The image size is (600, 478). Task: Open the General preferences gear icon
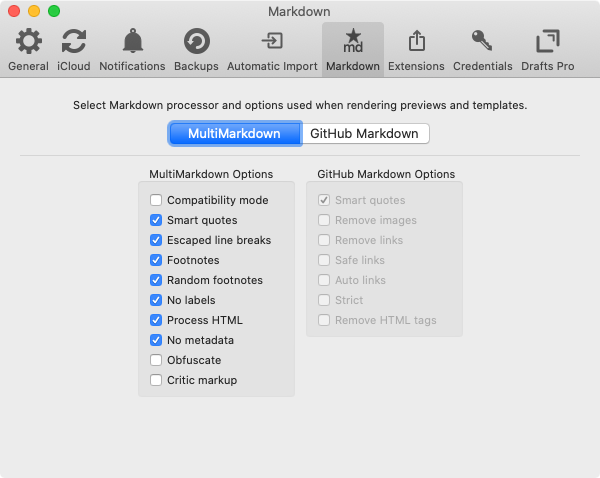(x=28, y=49)
